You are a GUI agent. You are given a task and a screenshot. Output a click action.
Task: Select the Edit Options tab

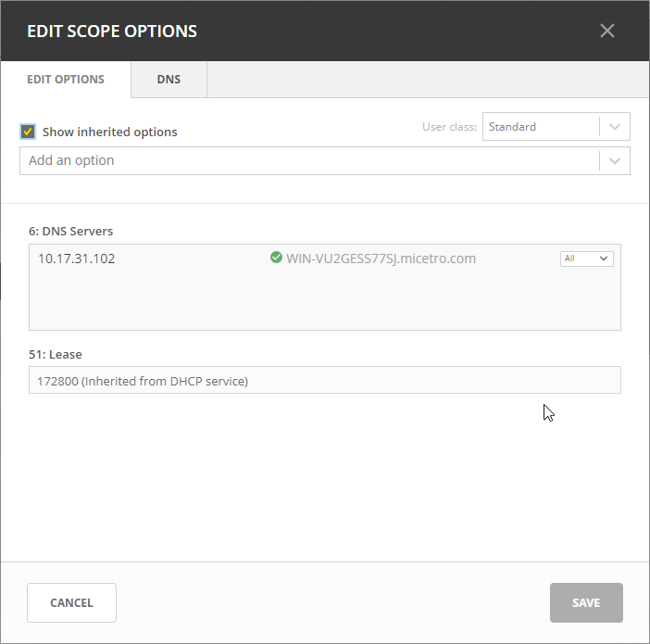[x=66, y=80]
